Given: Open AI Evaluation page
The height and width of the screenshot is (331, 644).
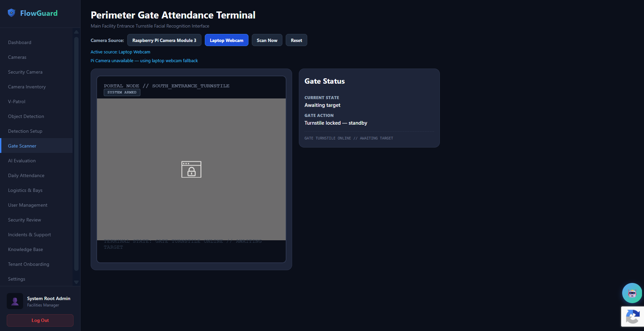Looking at the screenshot, I should tap(36, 161).
